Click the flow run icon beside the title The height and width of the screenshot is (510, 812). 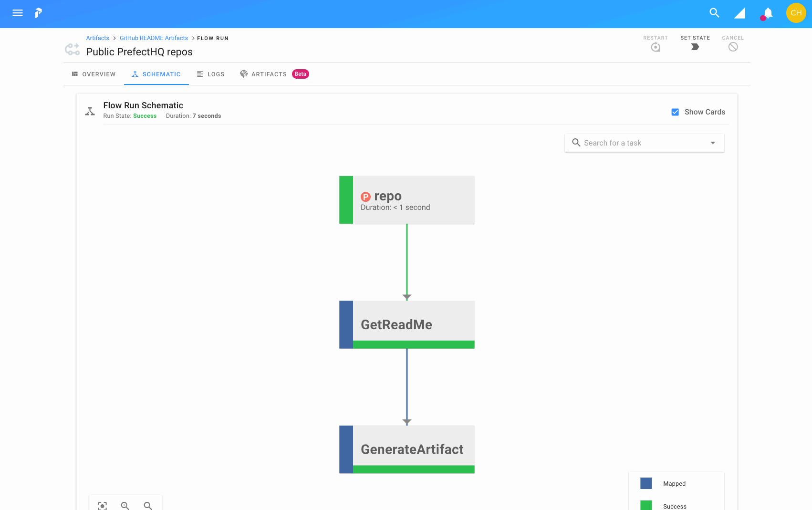pos(72,49)
